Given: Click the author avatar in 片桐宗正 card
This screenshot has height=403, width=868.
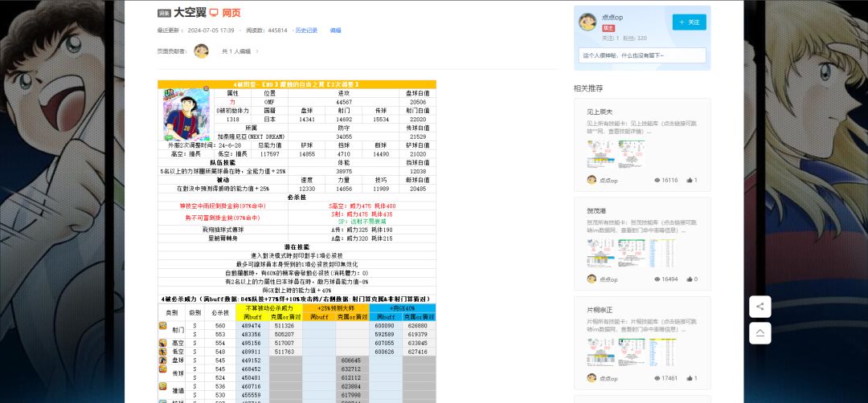Looking at the screenshot, I should (x=592, y=378).
